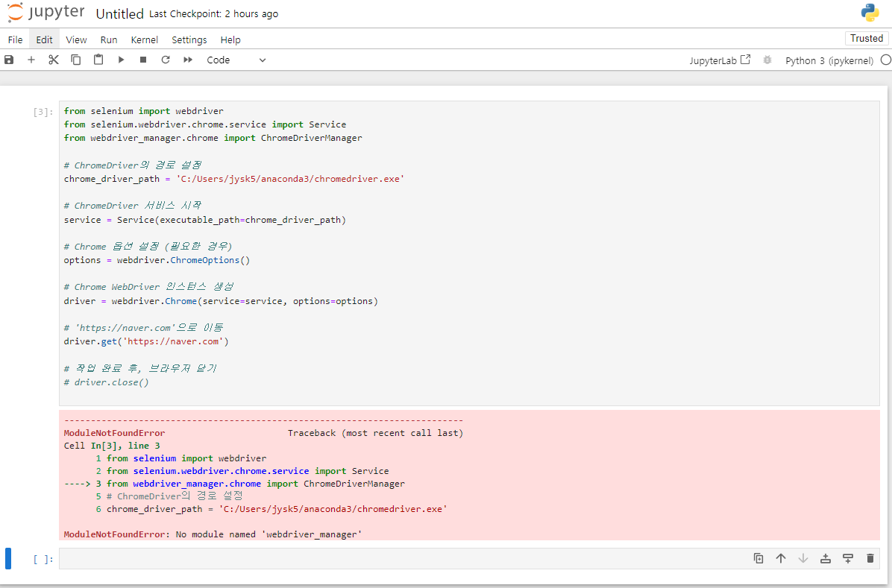Click the Python logo icon
Screen dimensions: 892x588
[x=870, y=13]
